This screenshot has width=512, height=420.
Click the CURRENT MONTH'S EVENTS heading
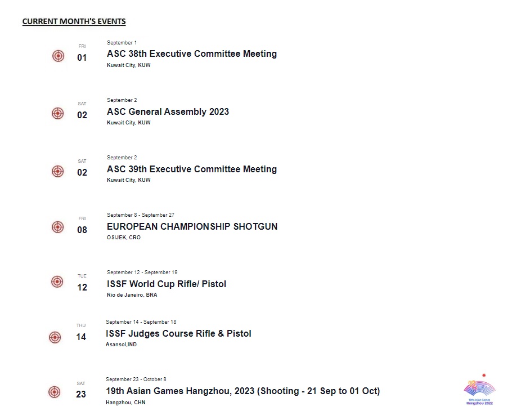pos(74,21)
